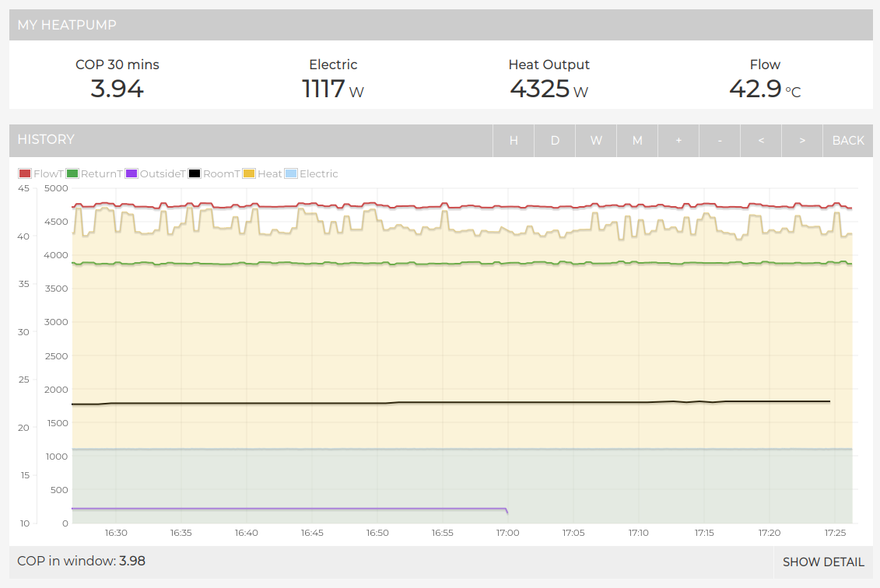Zoom in with the plus button
This screenshot has width=880, height=588.
pos(678,140)
